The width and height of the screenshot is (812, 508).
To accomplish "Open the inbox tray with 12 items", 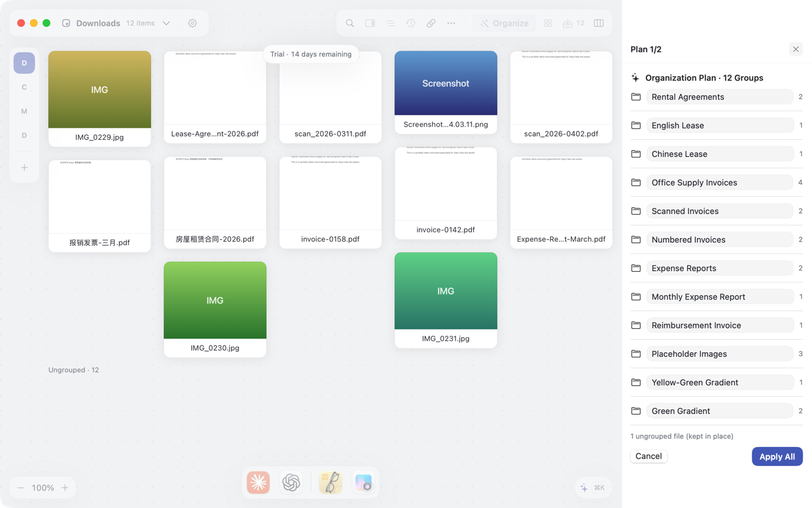I will (573, 23).
